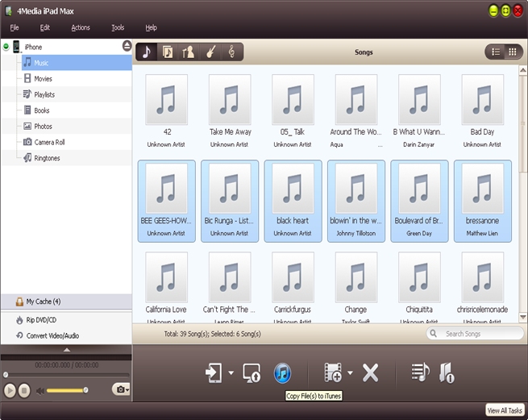The width and height of the screenshot is (528, 420).
Task: Open Convert Video/Audio
Action: click(52, 336)
